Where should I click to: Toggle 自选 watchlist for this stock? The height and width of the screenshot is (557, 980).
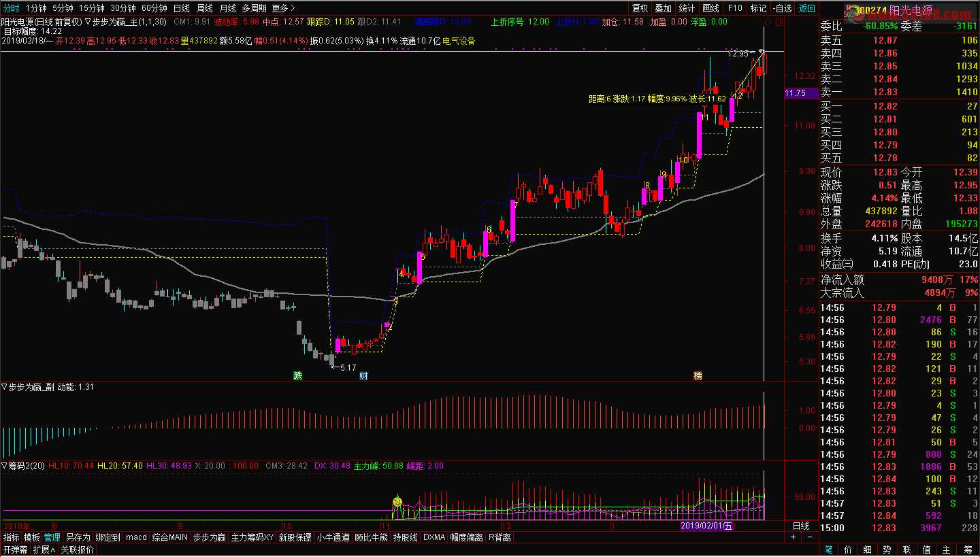(783, 8)
